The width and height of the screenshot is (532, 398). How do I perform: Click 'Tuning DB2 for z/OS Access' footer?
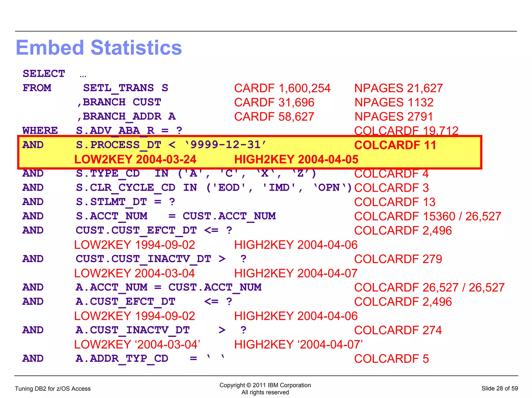click(x=53, y=389)
